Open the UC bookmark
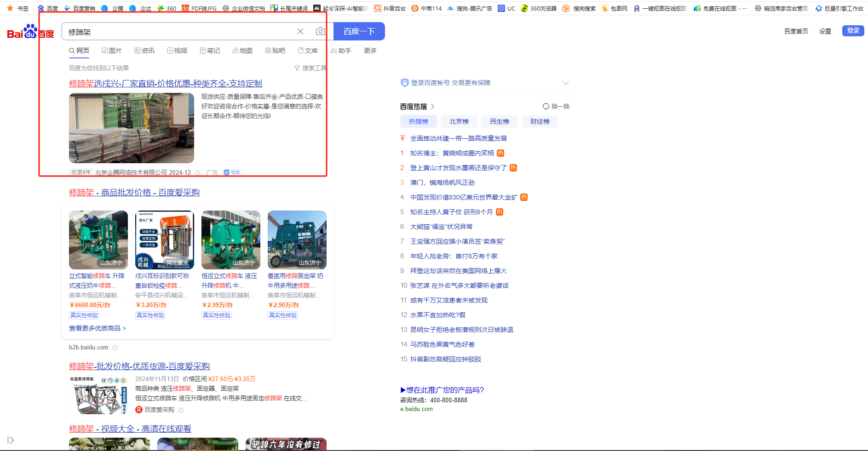This screenshot has height=451, width=868. [507, 8]
